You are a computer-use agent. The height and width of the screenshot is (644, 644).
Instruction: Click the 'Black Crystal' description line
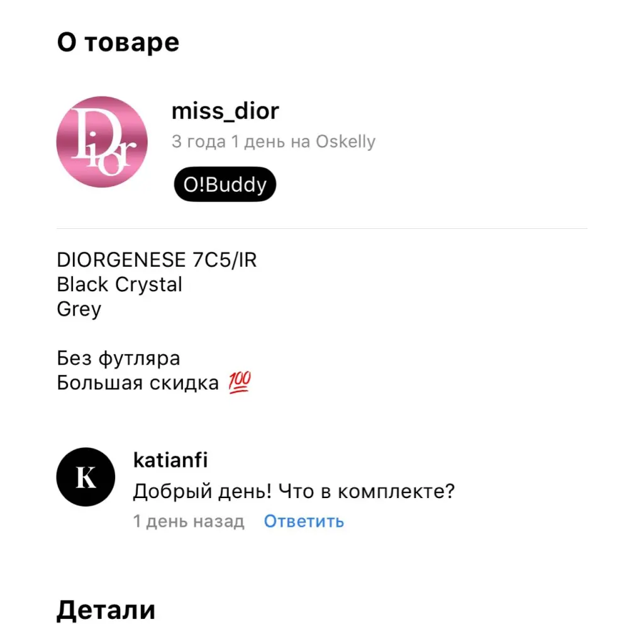(119, 284)
